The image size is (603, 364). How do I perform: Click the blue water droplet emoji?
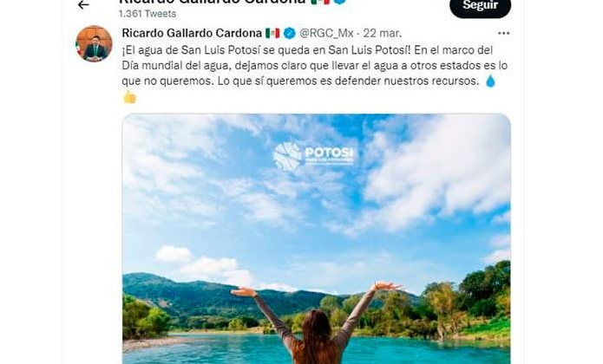(490, 81)
